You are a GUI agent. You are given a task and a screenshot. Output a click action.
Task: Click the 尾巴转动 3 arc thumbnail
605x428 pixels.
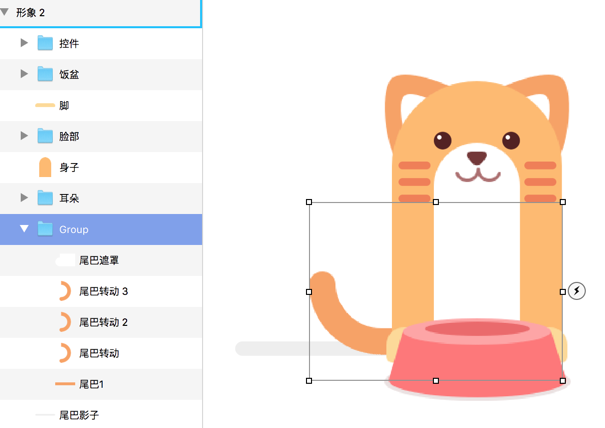[65, 291]
